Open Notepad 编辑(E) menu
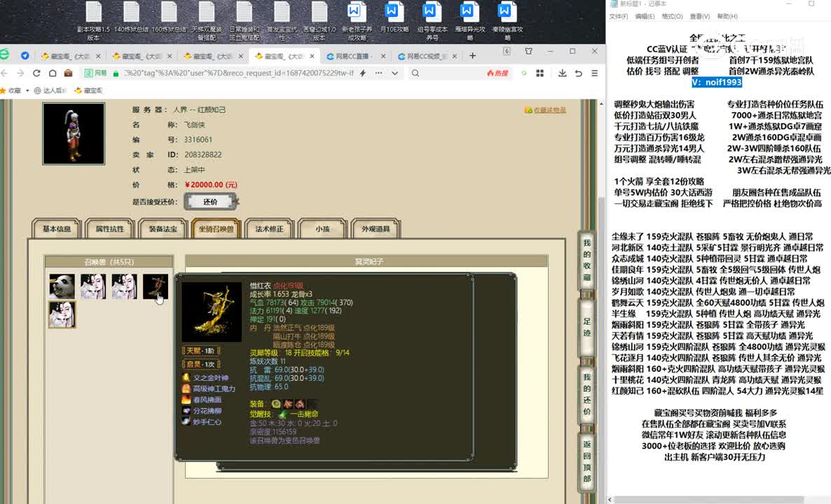831x504 pixels. point(645,16)
